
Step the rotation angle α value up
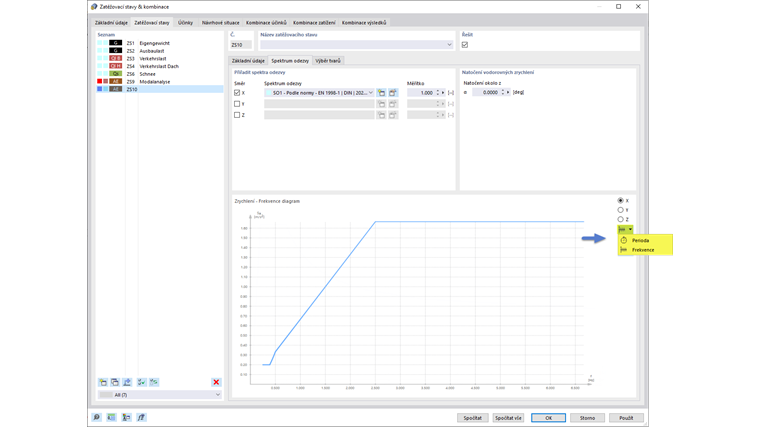tap(503, 91)
